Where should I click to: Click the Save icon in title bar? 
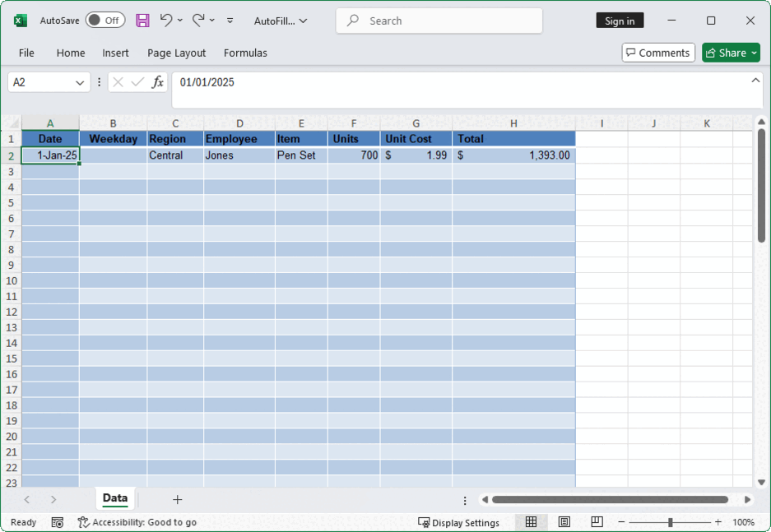pyautogui.click(x=142, y=21)
